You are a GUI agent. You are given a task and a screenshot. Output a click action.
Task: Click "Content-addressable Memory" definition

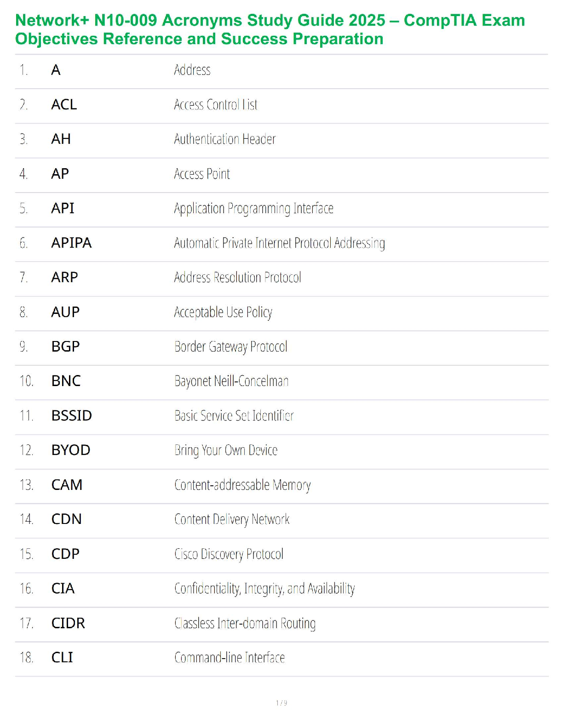pos(242,485)
